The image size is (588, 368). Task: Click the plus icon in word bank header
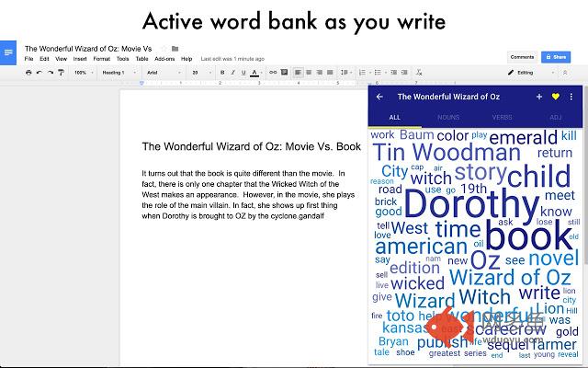click(539, 97)
